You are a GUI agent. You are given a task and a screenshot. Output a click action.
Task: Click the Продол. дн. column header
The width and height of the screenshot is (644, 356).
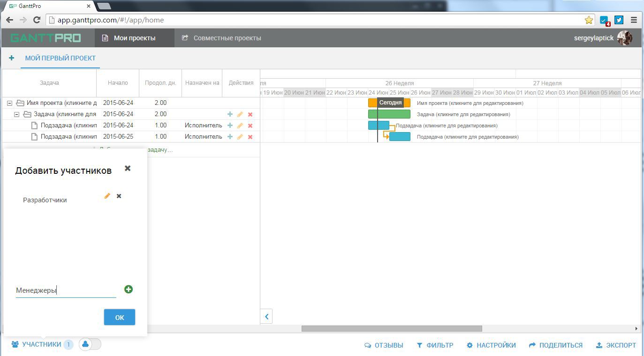click(x=160, y=83)
